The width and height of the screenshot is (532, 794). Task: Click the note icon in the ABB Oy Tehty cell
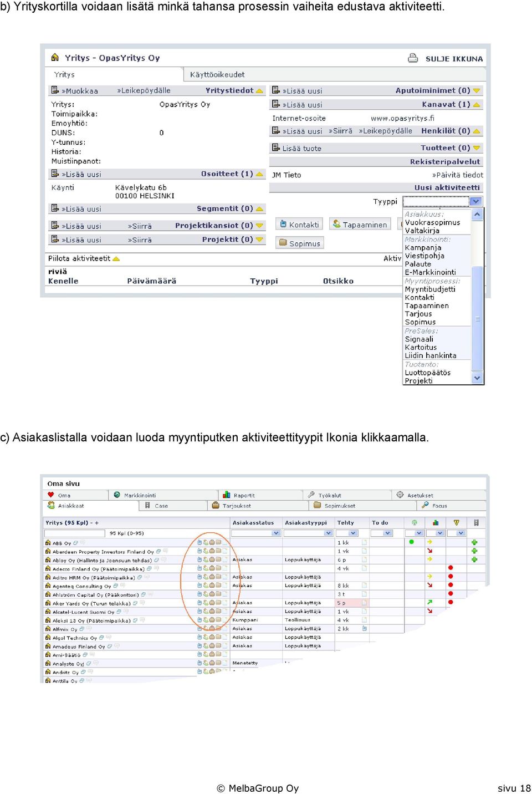tap(364, 542)
